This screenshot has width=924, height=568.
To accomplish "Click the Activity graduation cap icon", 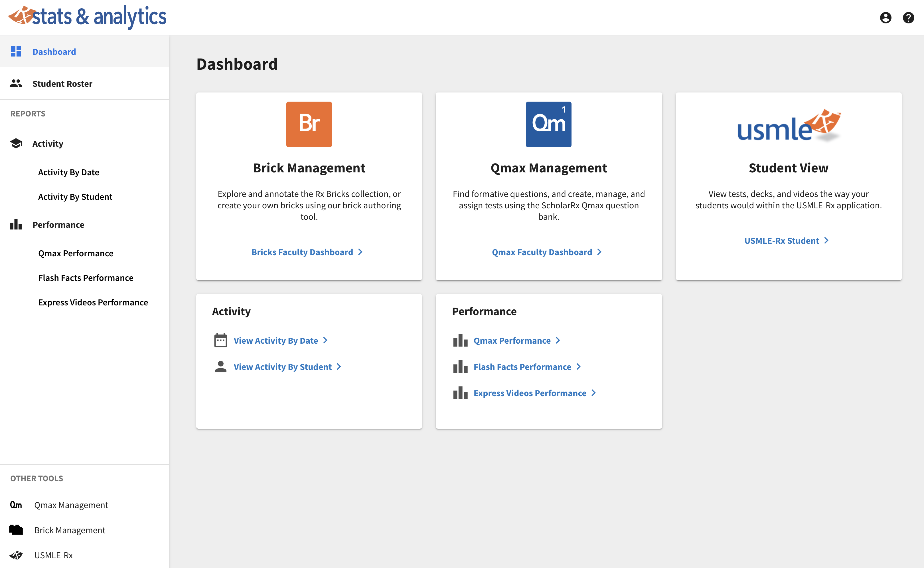I will (16, 144).
